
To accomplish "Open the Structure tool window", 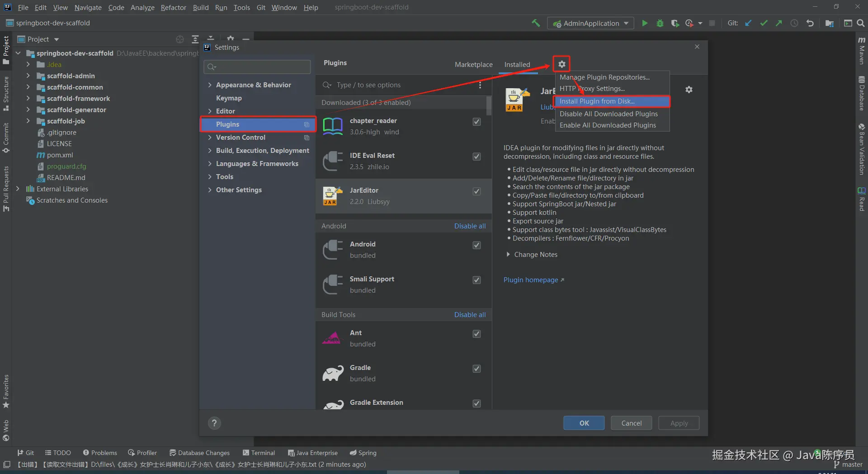I will (6, 94).
